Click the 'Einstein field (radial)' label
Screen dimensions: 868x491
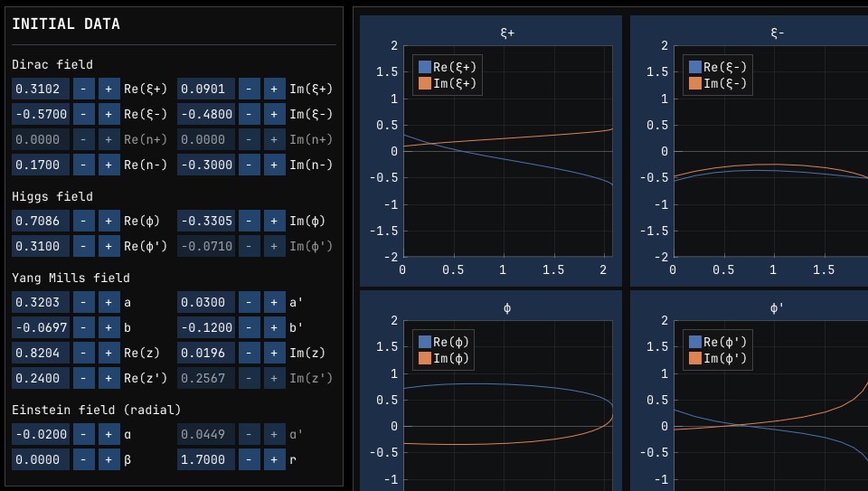97,410
